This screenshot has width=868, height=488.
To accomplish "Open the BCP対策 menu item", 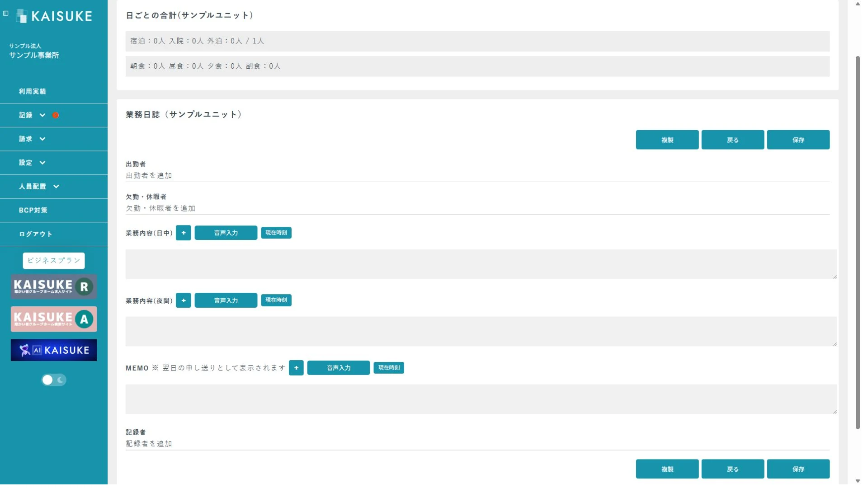I will pos(54,210).
